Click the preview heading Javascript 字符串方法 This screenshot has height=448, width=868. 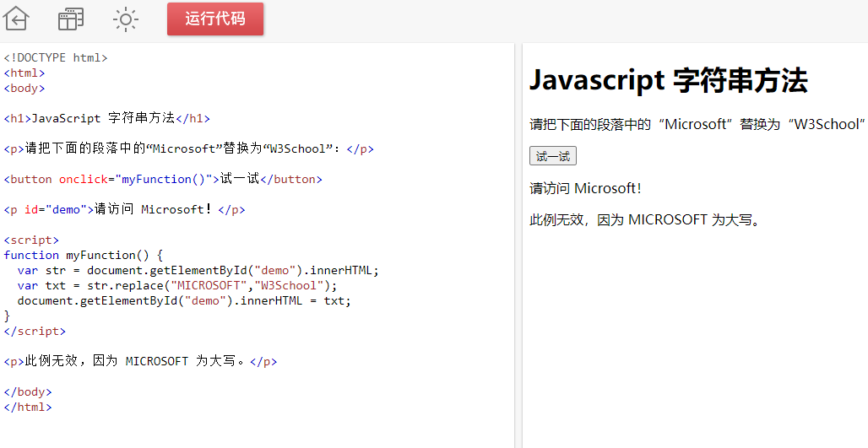(668, 80)
